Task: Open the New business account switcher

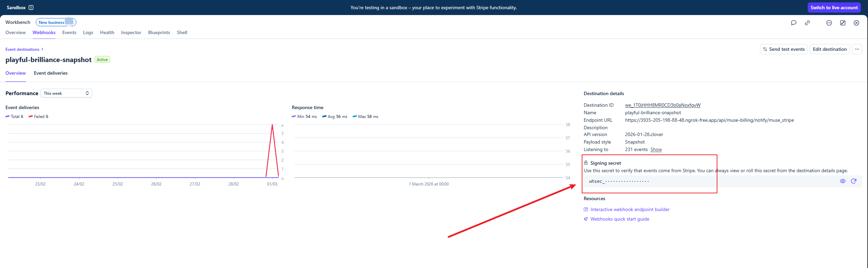Action: click(x=56, y=22)
